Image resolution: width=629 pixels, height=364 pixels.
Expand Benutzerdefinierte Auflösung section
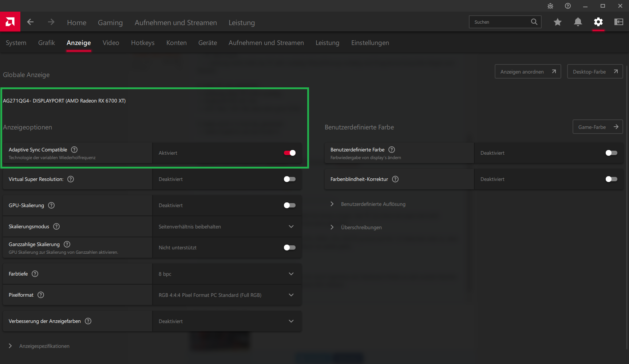pos(368,204)
